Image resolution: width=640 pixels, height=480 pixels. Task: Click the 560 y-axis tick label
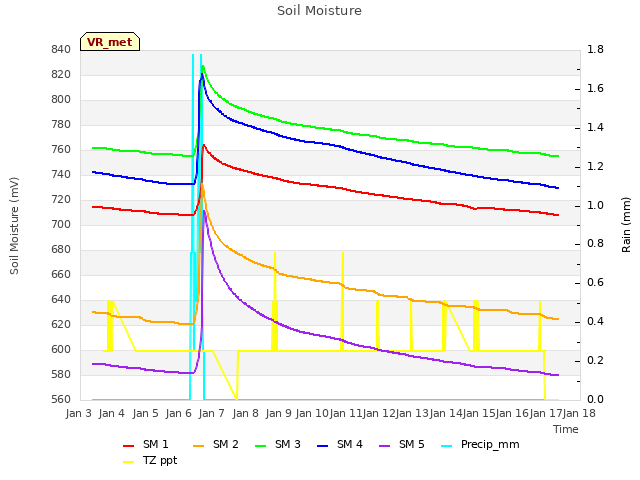click(61, 399)
